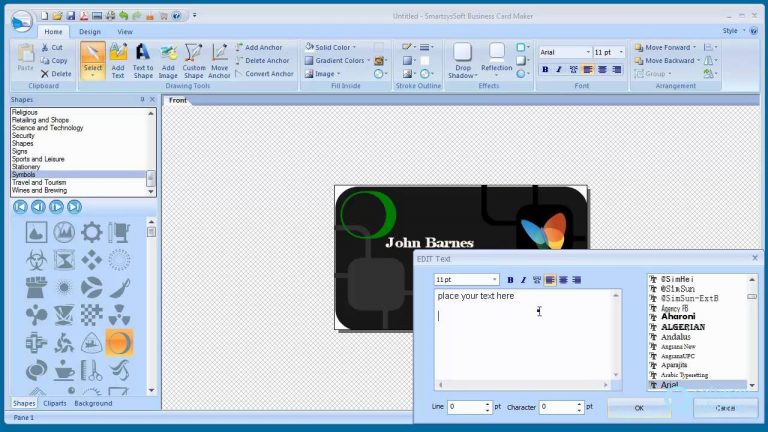Enable center alignment in Edit Text dialog

(563, 280)
